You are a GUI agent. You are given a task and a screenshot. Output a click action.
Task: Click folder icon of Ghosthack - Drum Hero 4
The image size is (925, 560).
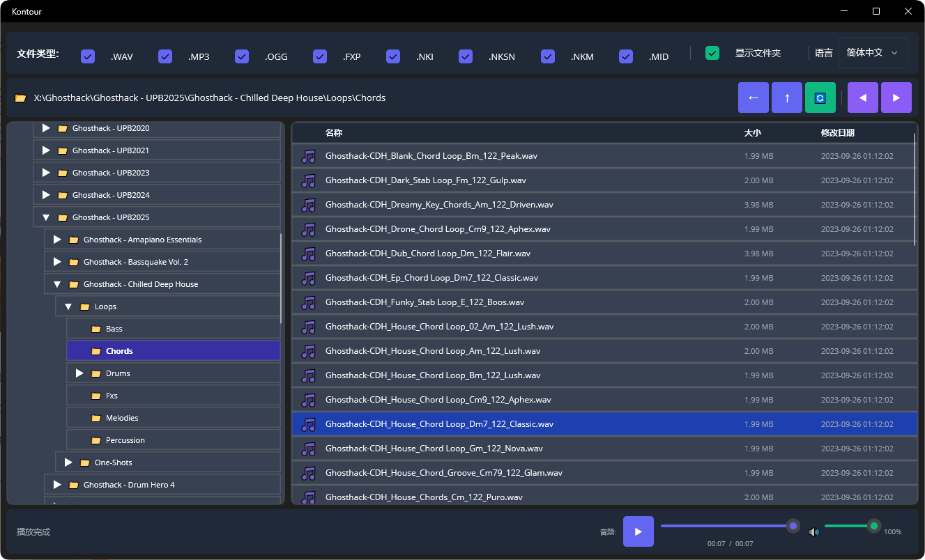74,485
